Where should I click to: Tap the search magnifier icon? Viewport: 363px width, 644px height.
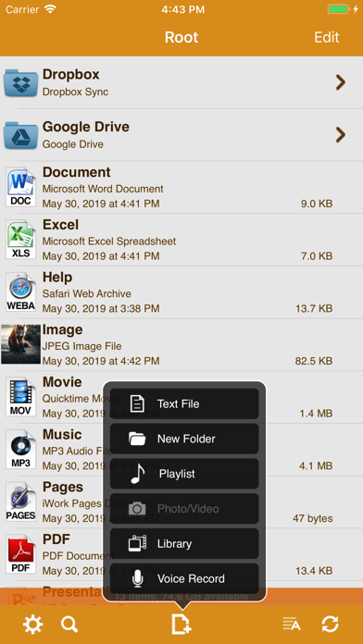tap(69, 625)
